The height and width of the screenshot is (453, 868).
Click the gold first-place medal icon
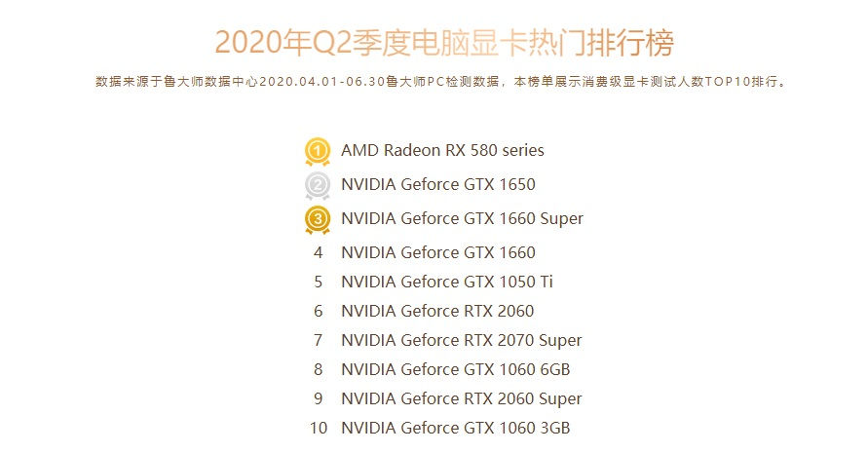[x=318, y=152]
